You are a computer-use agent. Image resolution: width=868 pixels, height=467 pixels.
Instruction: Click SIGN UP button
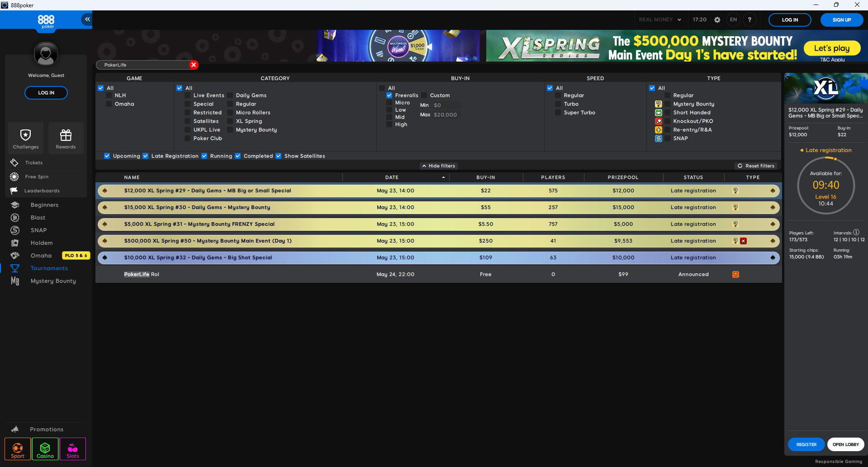point(842,20)
